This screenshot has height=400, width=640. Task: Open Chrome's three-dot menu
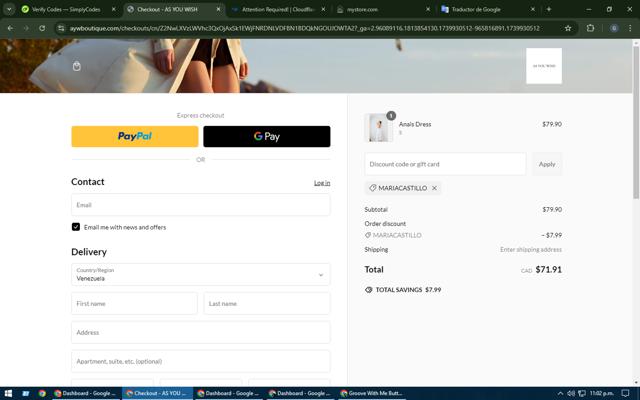click(x=630, y=28)
